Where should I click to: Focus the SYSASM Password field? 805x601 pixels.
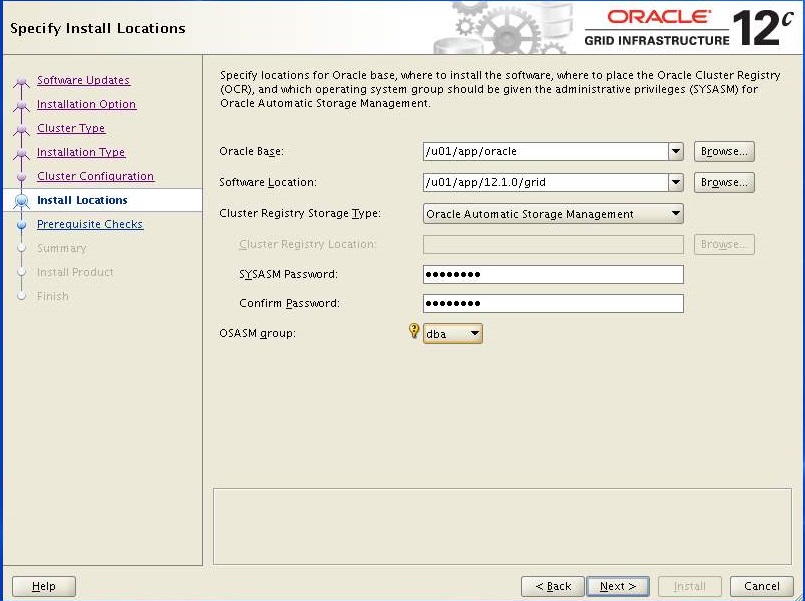pos(553,274)
